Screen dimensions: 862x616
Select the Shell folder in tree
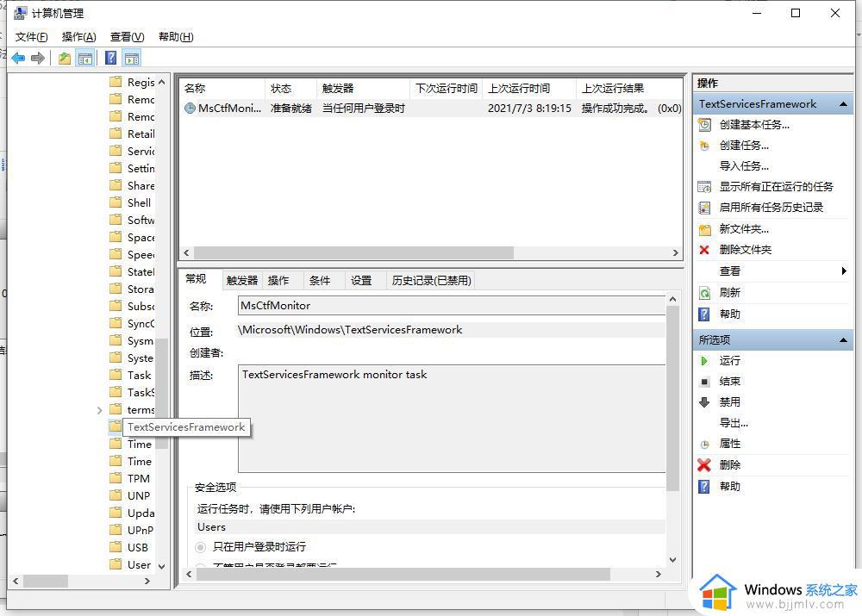coord(139,202)
